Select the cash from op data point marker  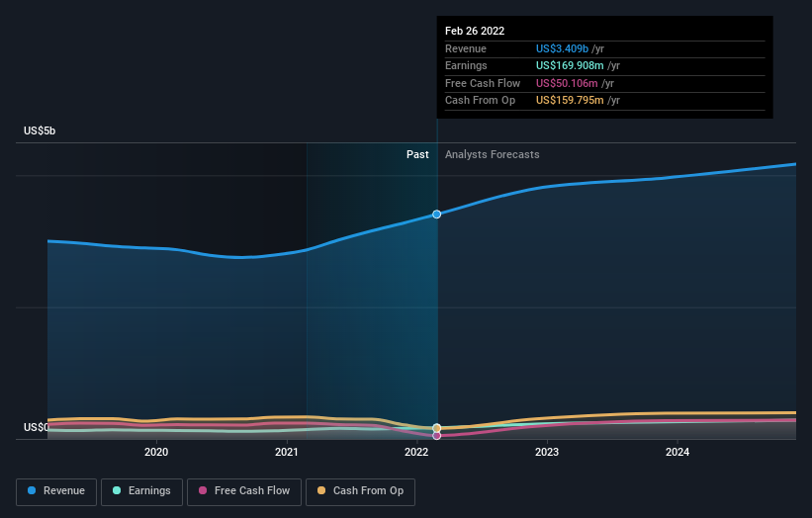point(436,428)
